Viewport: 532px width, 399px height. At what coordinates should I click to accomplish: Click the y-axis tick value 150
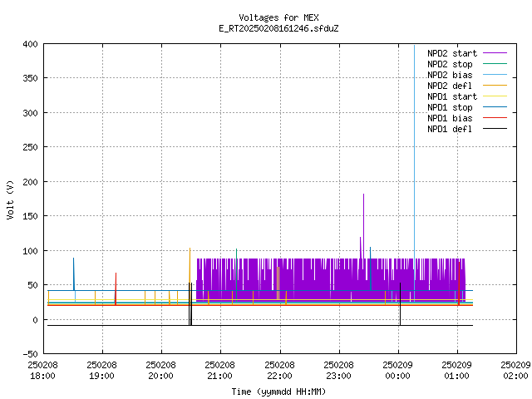pos(30,216)
